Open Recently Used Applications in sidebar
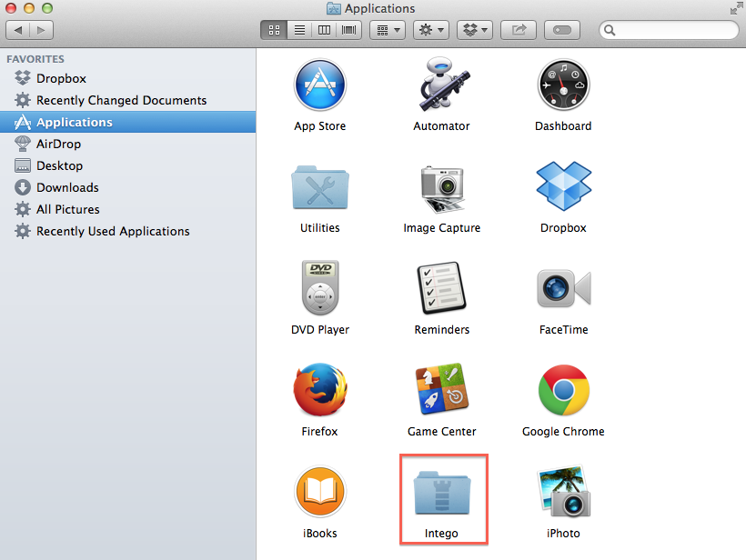 click(127, 232)
